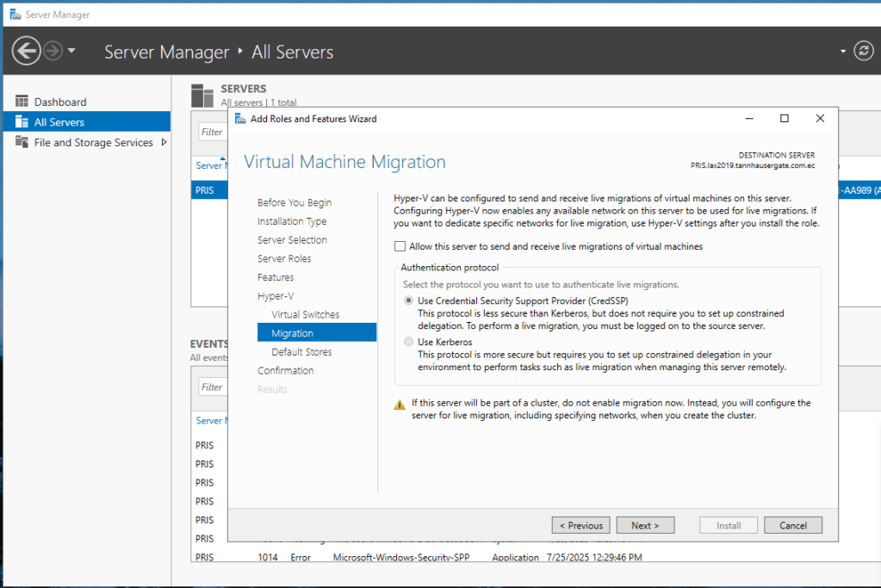
Task: Select the Use CredSSP radio option
Action: (x=408, y=301)
